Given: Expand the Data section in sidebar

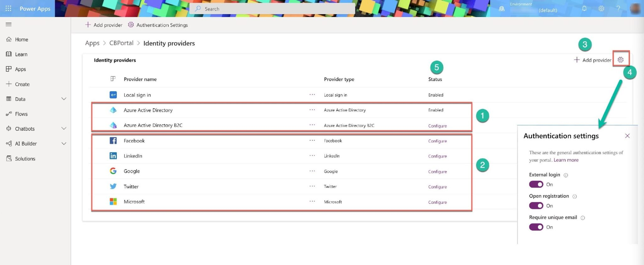Looking at the screenshot, I should [x=64, y=99].
